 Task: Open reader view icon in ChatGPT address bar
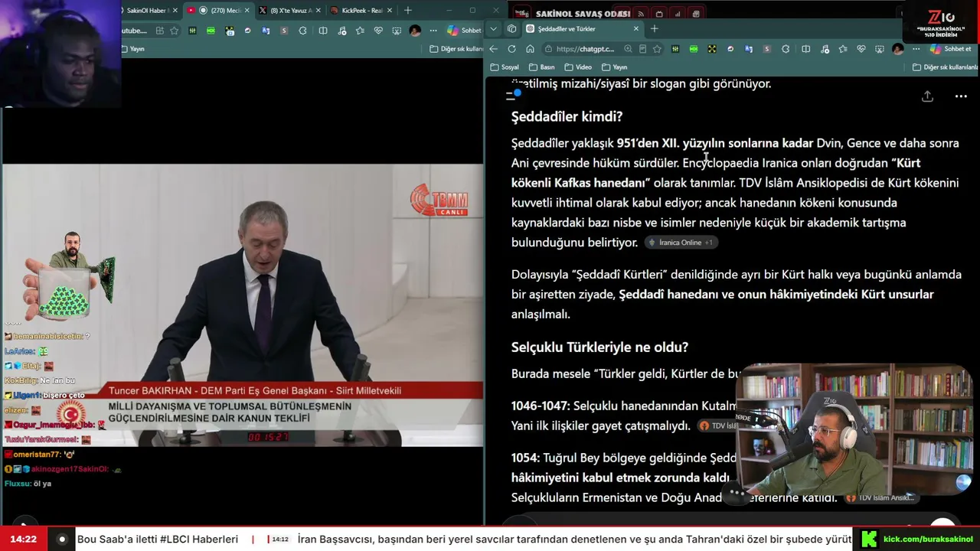[x=642, y=49]
